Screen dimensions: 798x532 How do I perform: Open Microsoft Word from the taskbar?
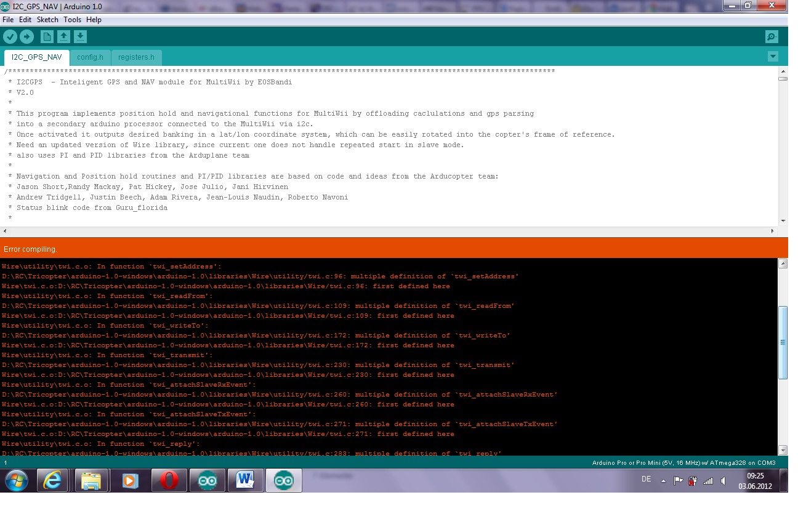tap(245, 480)
